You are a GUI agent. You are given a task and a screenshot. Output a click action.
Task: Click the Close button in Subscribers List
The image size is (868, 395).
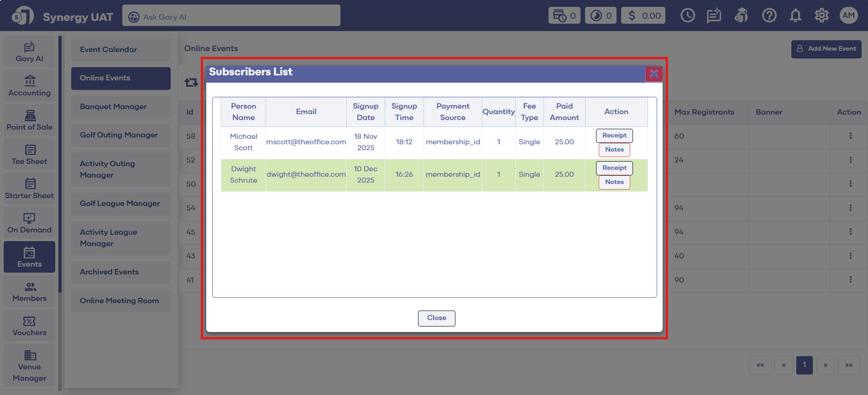pyautogui.click(x=436, y=318)
